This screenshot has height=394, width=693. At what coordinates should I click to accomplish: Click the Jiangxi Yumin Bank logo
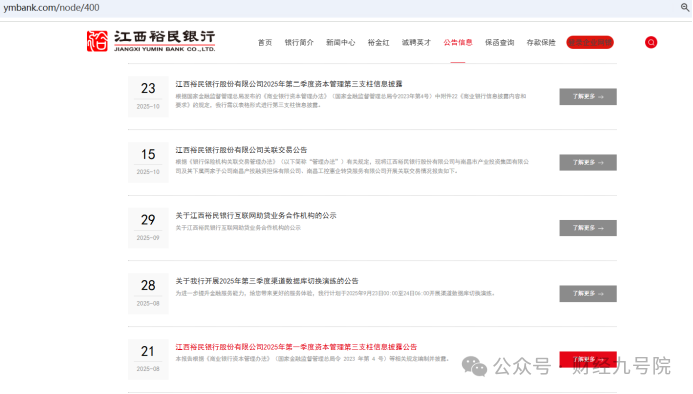tap(151, 41)
